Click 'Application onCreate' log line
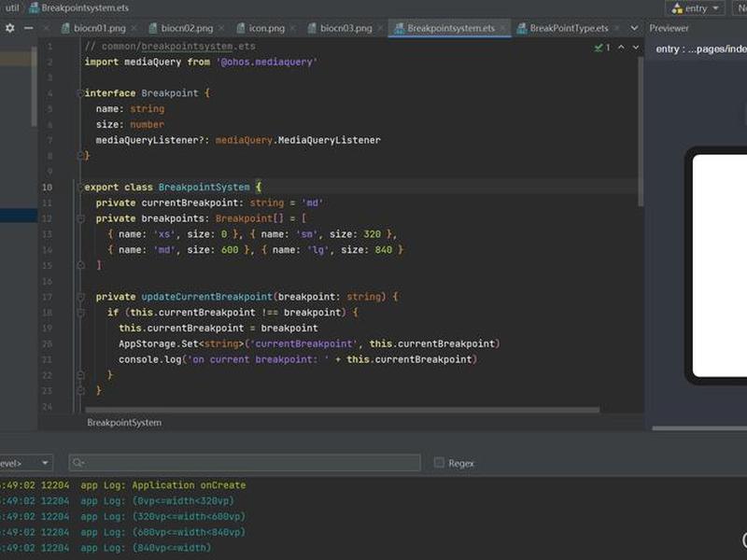Viewport: 747px width, 560px height. [x=189, y=485]
